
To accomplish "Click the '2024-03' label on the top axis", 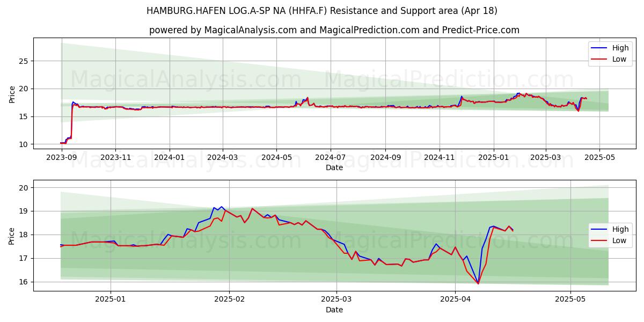I will 222,157.
